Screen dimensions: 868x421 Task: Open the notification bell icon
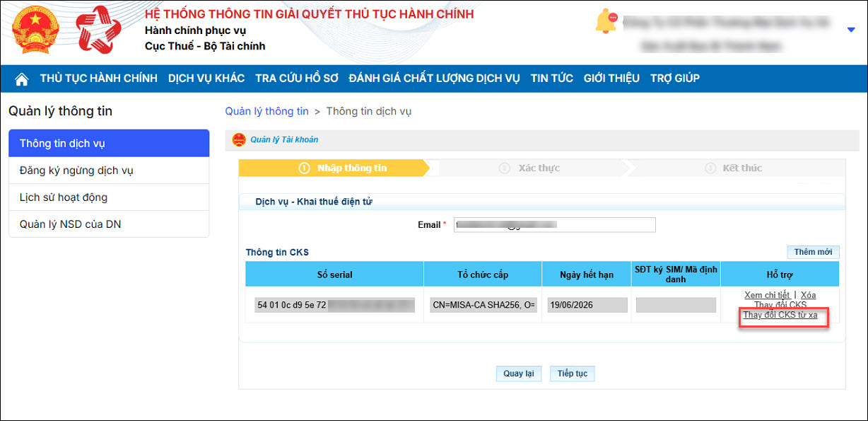click(x=606, y=23)
